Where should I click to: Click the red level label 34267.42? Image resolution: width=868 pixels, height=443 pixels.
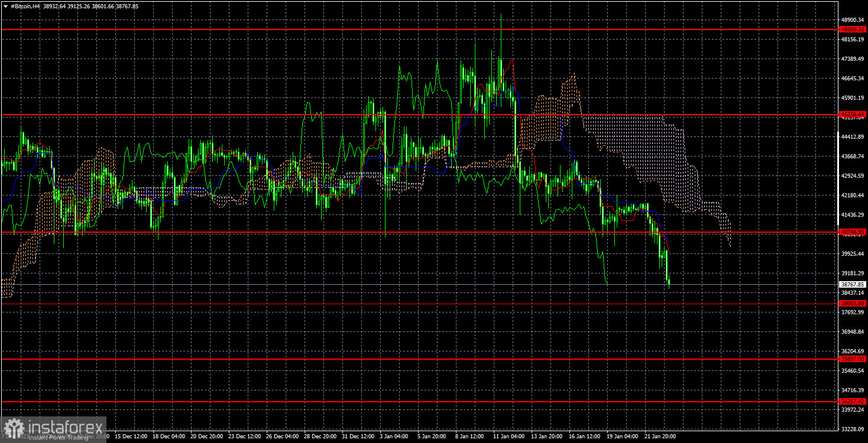pyautogui.click(x=853, y=401)
